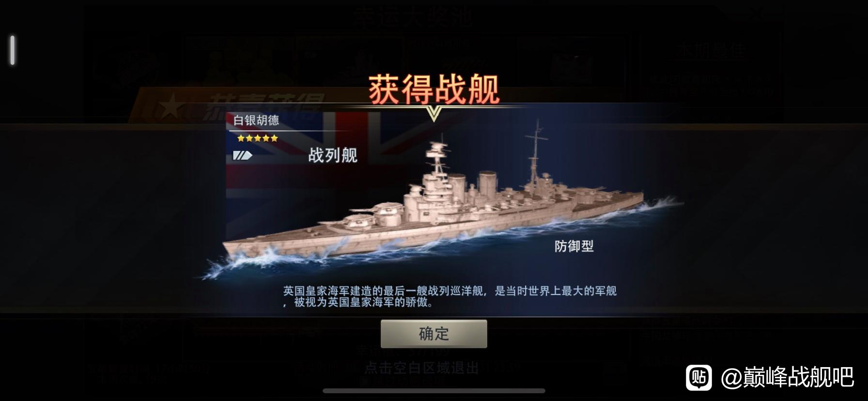Click the 获得战舰 title heading

coord(434,89)
